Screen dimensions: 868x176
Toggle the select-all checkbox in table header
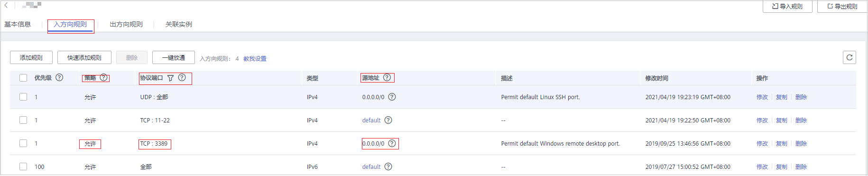coord(23,78)
